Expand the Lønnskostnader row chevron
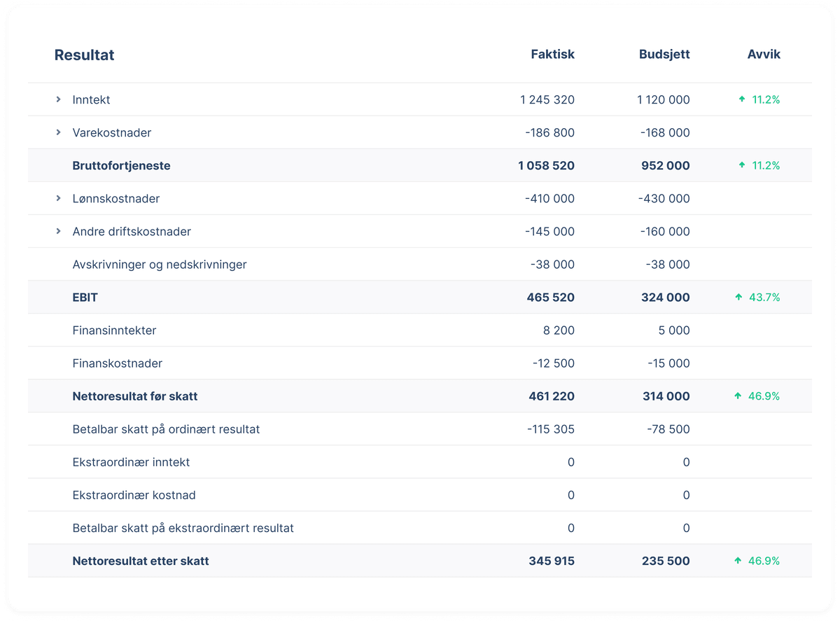Viewport: 840px width, 621px height. (59, 198)
